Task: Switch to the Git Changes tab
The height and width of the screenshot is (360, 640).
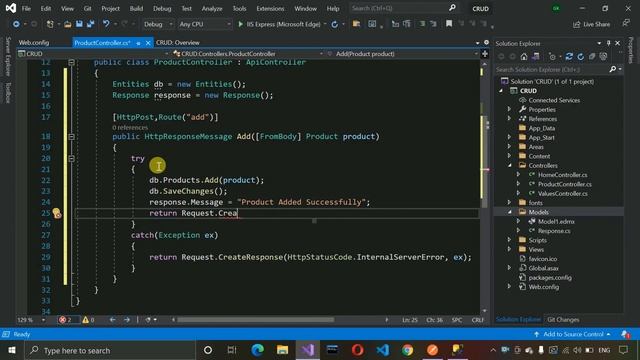Action: (563, 320)
